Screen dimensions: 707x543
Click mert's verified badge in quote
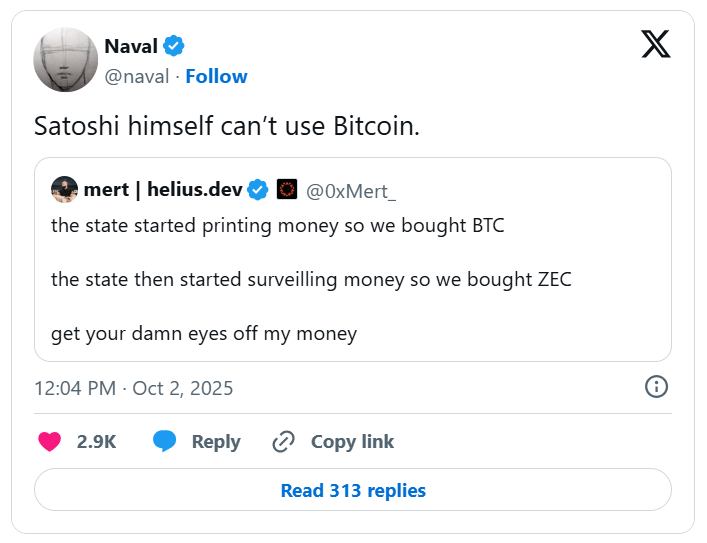[x=258, y=189]
